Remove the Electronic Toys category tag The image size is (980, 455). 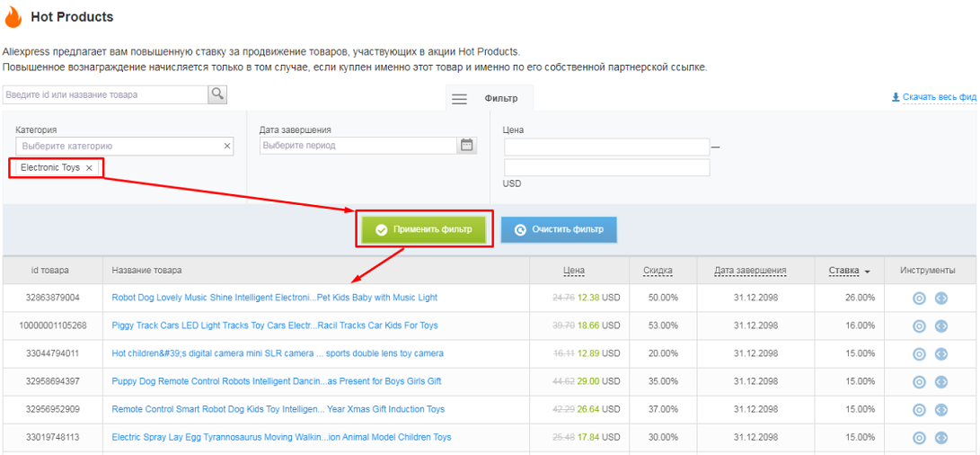(89, 168)
